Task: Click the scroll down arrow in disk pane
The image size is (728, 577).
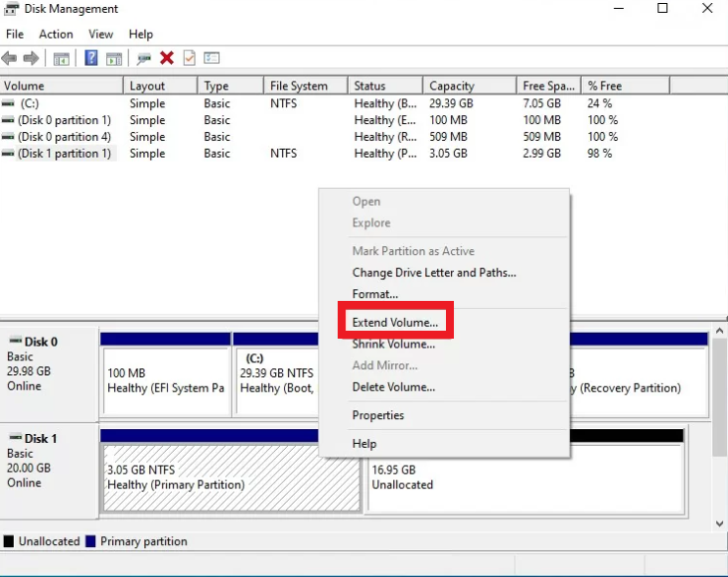Action: point(720,523)
